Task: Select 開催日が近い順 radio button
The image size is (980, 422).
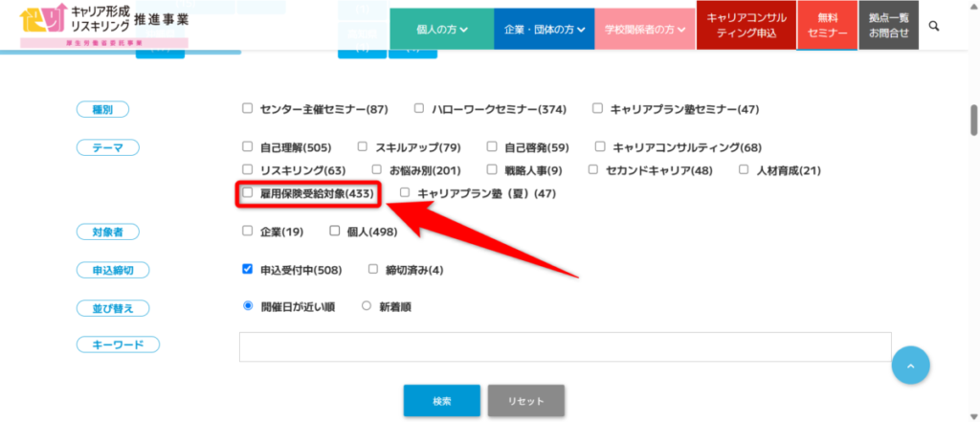Action: (x=248, y=305)
